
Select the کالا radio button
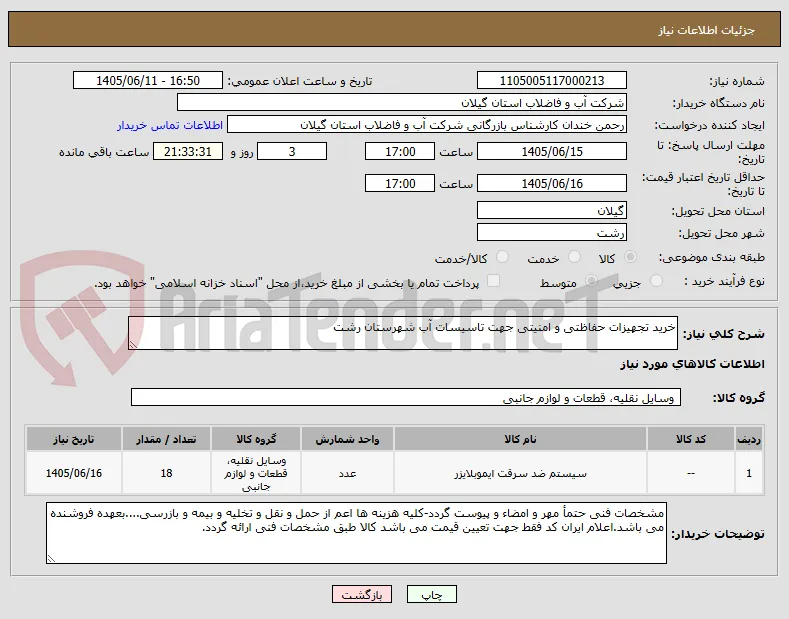pos(630,257)
